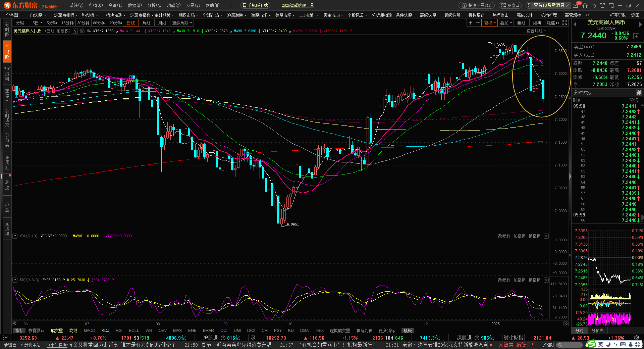Close the KDJ indicator panel
This screenshot has width=644, height=349.
546,280
